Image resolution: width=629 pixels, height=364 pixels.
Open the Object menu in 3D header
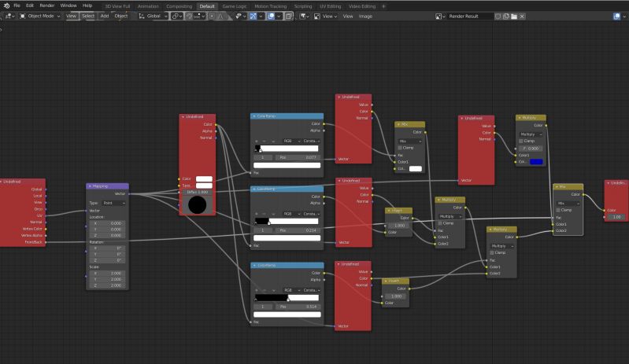point(121,16)
